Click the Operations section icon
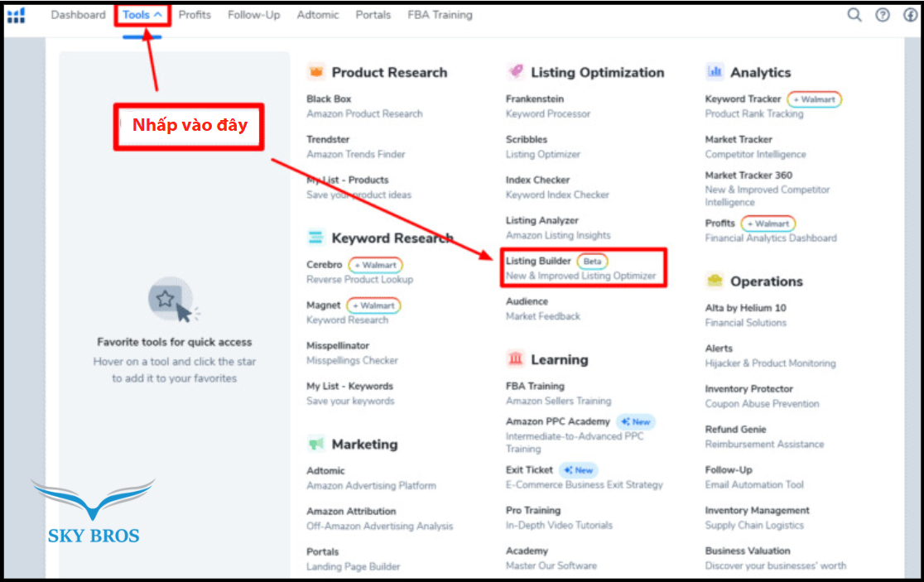 [x=715, y=281]
